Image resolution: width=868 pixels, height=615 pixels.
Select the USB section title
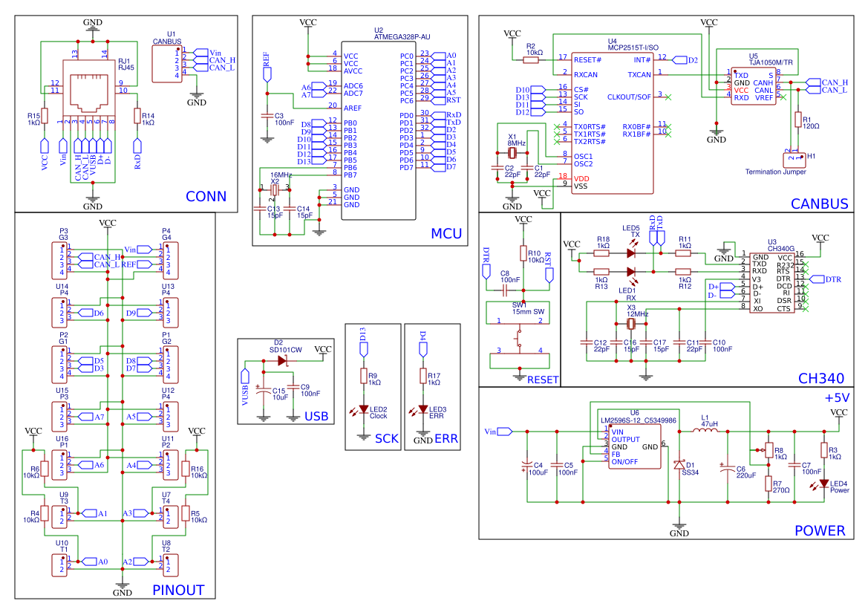pyautogui.click(x=316, y=416)
